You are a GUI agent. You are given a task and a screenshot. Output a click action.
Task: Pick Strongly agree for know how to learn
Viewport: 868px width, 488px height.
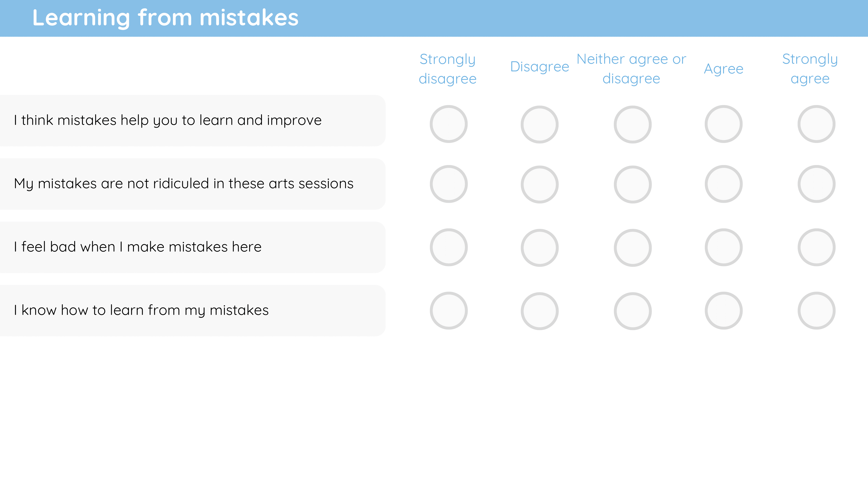(x=816, y=311)
